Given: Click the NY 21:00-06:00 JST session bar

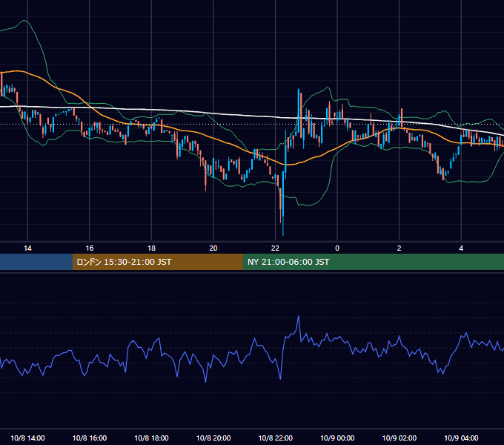Looking at the screenshot, I should click(x=373, y=262).
